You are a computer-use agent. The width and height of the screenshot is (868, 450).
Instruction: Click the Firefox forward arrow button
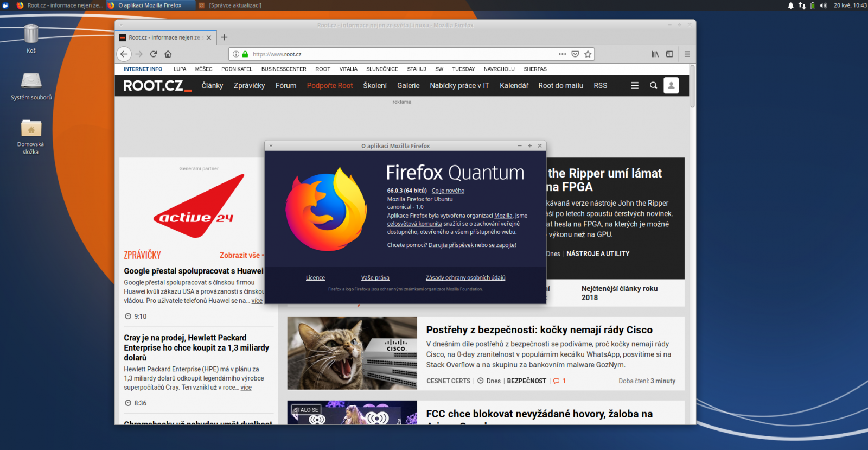[x=139, y=54]
